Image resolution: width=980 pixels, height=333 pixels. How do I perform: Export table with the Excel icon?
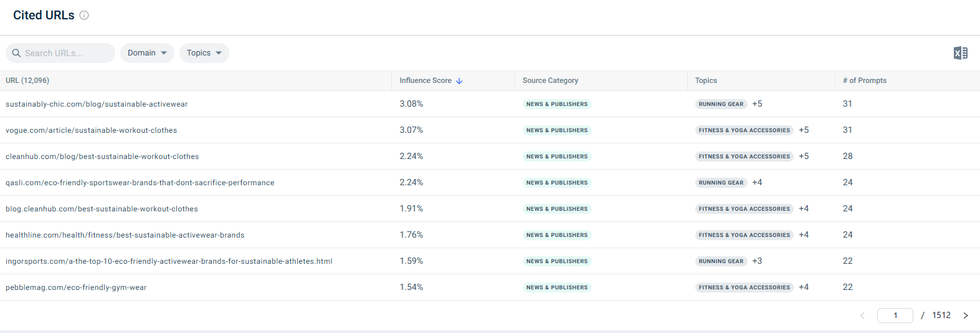pos(960,53)
